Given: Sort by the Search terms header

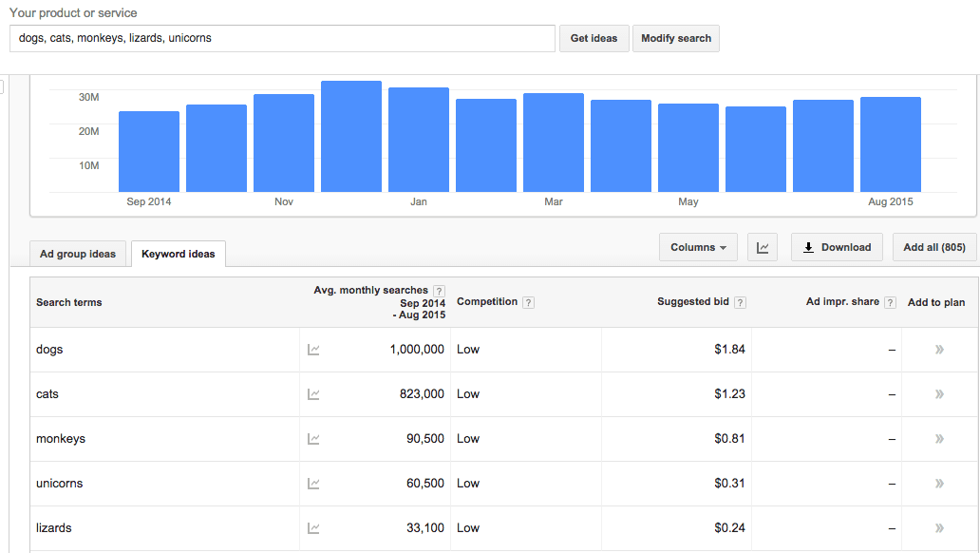Looking at the screenshot, I should (x=68, y=302).
